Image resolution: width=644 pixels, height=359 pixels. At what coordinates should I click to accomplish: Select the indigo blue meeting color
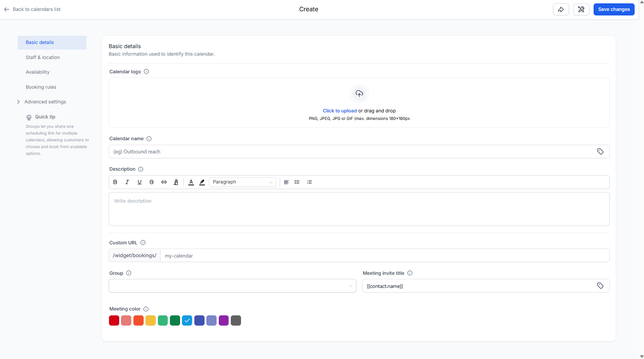coord(199,321)
